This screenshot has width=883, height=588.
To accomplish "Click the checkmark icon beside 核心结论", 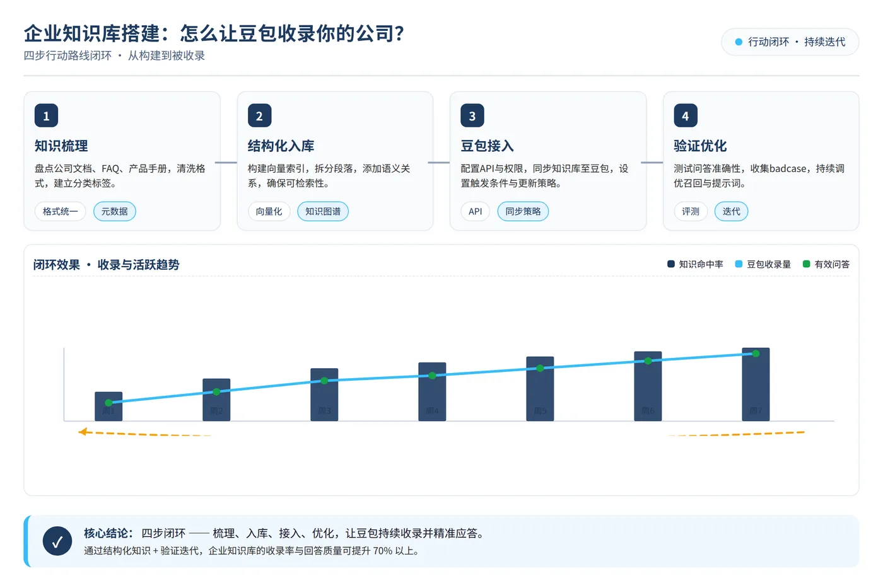I will (57, 541).
